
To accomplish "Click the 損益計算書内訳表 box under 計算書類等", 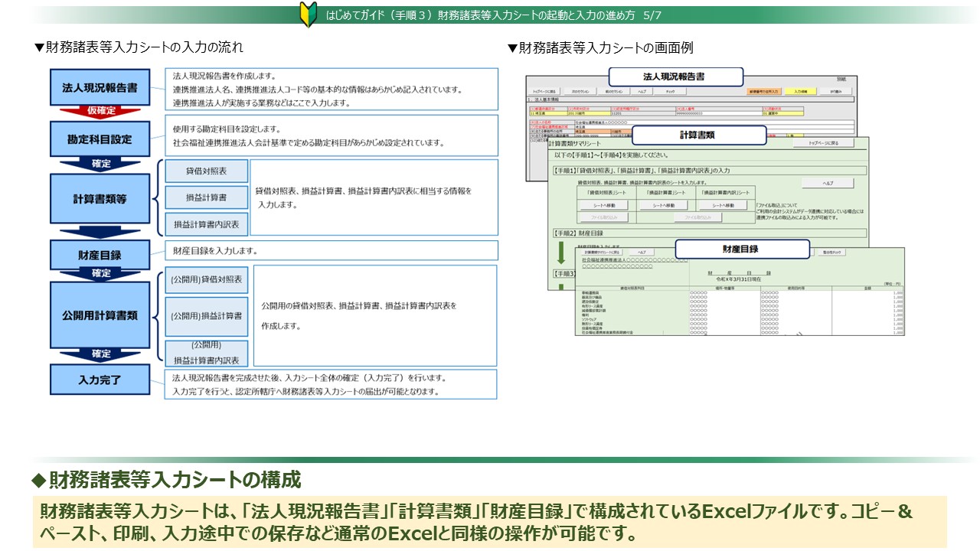I will [206, 224].
